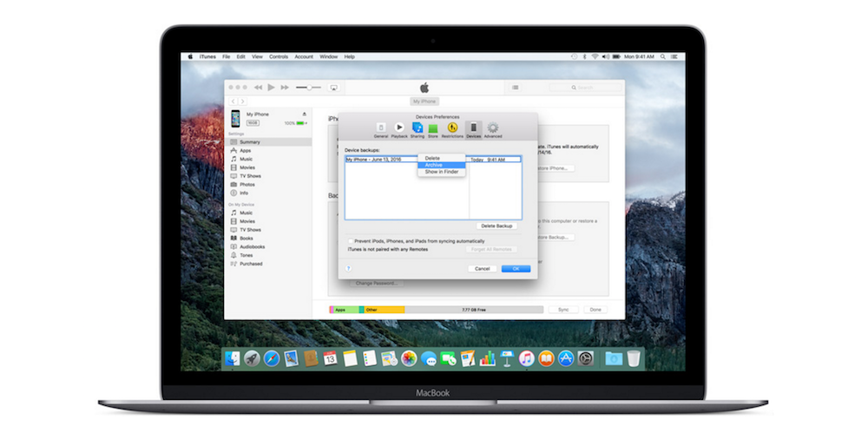Choose Show in Finder from context menu
The image size is (868, 439).
click(441, 172)
